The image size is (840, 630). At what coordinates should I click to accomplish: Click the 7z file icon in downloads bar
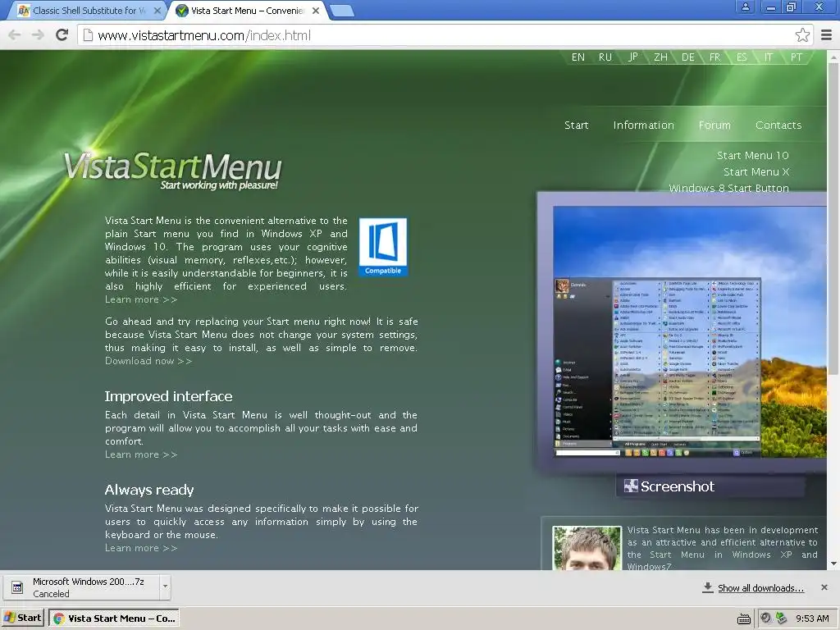[x=18, y=587]
